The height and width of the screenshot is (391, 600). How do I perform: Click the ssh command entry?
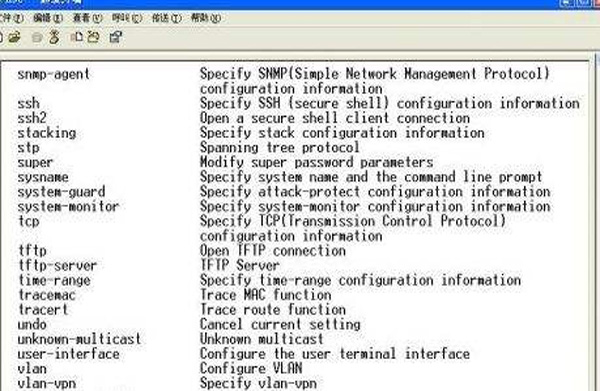28,103
